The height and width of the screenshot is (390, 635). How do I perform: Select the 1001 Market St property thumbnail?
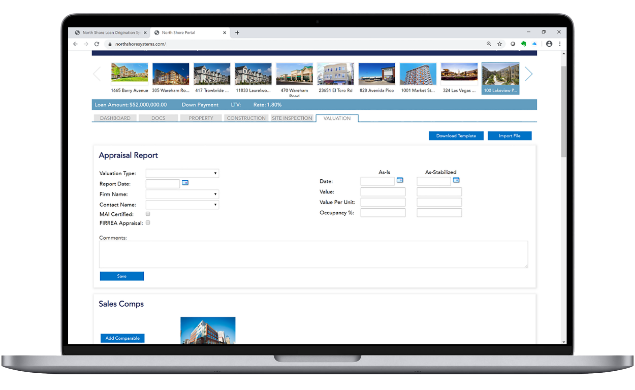coord(418,78)
